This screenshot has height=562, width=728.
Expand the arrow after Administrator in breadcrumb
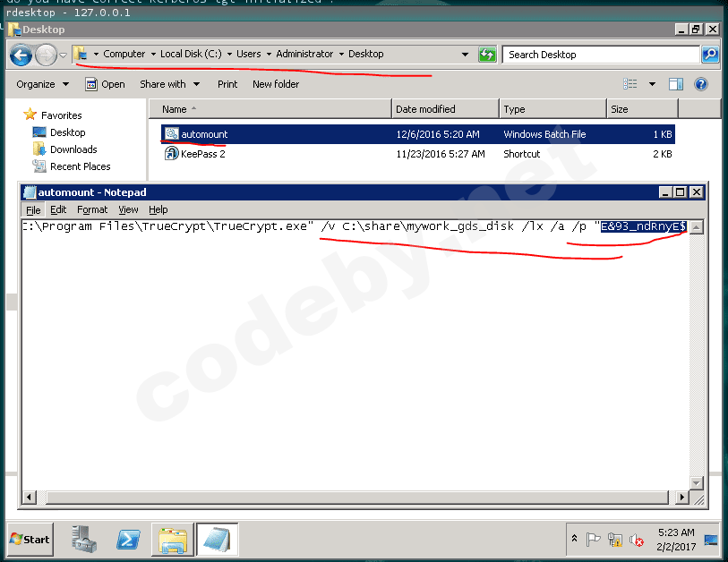(341, 55)
